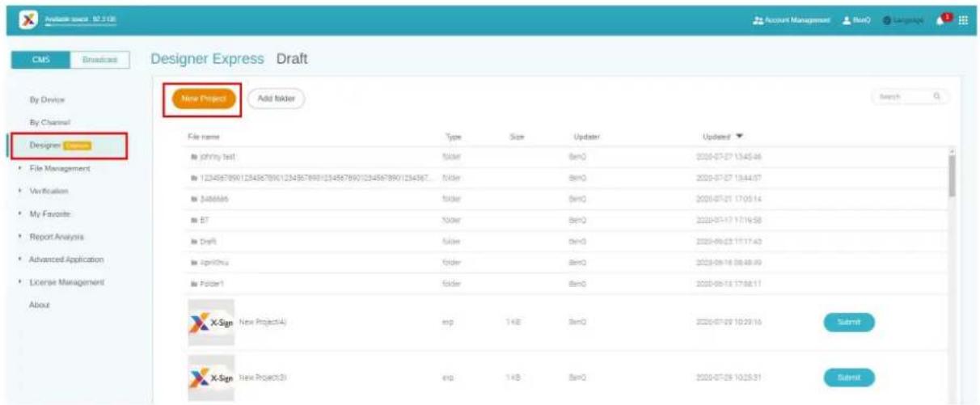Click the Add folder button

click(x=276, y=99)
